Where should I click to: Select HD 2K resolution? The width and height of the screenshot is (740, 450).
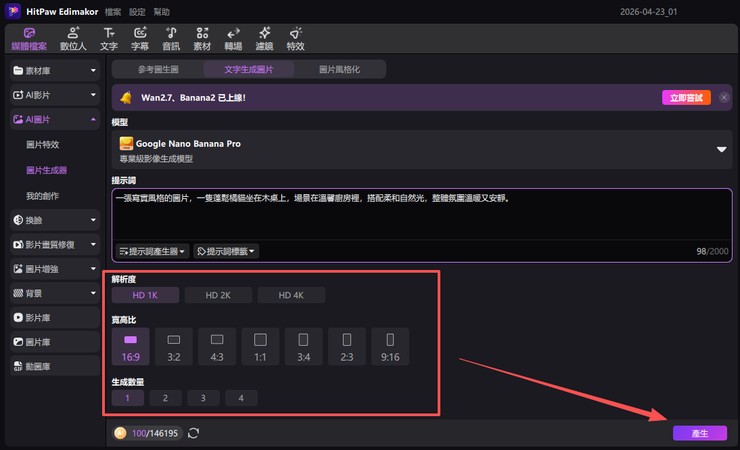218,295
